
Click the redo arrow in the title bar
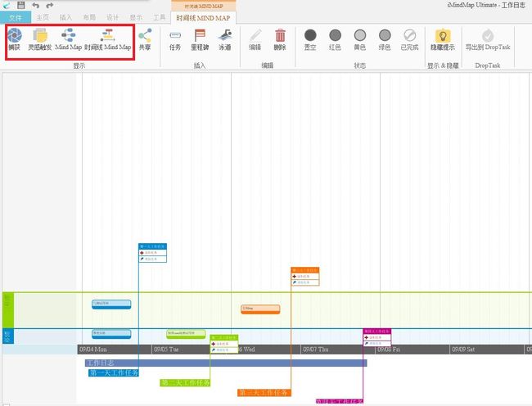pyautogui.click(x=50, y=5)
